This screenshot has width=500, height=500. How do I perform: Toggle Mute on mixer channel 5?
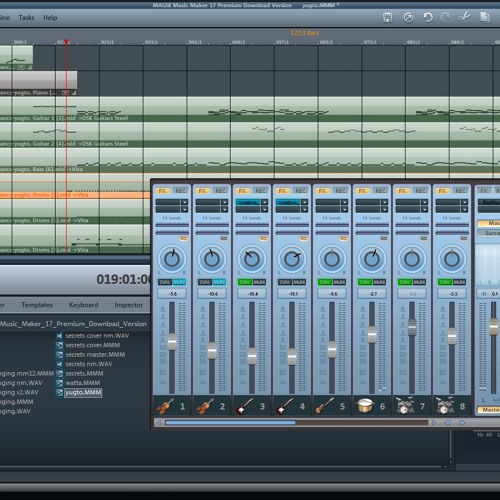[339, 282]
